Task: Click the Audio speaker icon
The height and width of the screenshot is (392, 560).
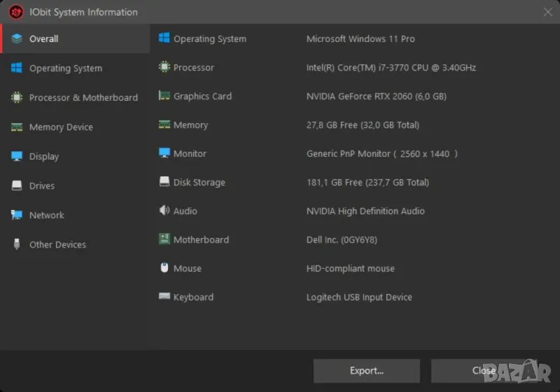Action: coord(164,211)
